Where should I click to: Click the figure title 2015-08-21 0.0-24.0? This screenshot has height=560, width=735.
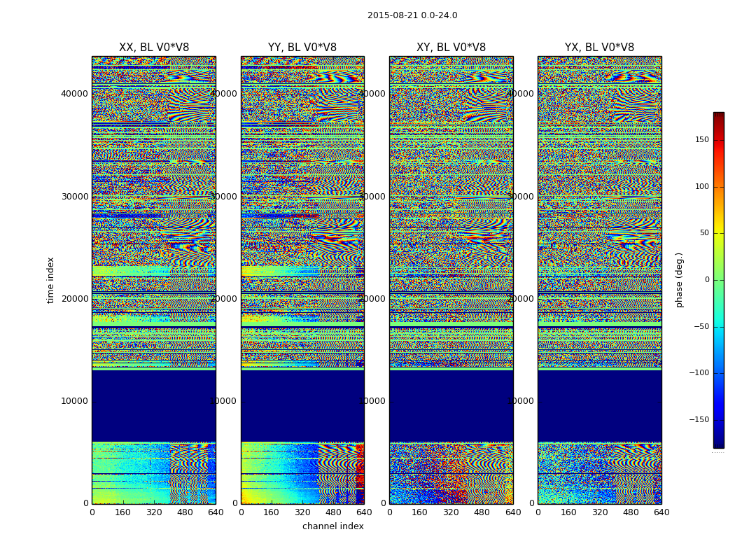412,15
